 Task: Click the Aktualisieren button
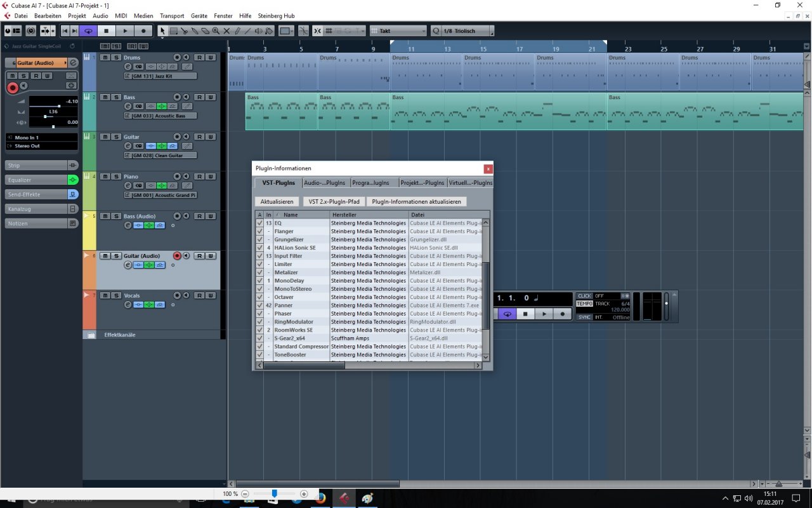click(x=277, y=201)
